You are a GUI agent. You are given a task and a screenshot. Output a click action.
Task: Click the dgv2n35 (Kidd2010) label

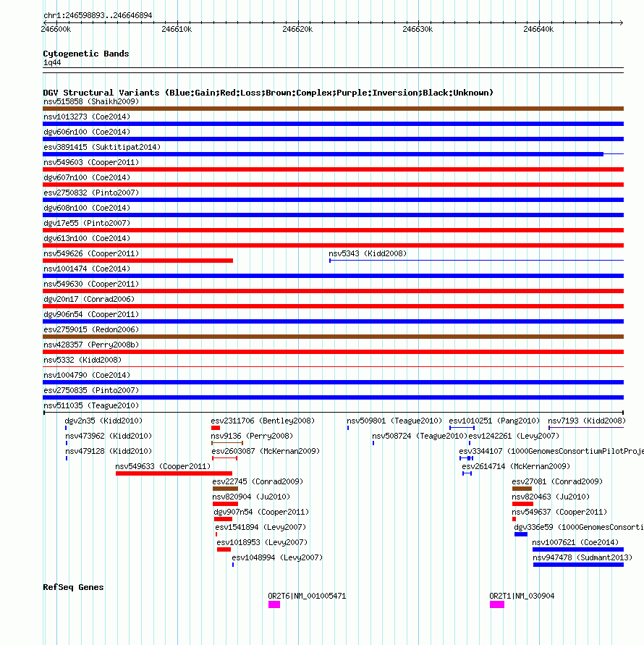[x=103, y=421]
